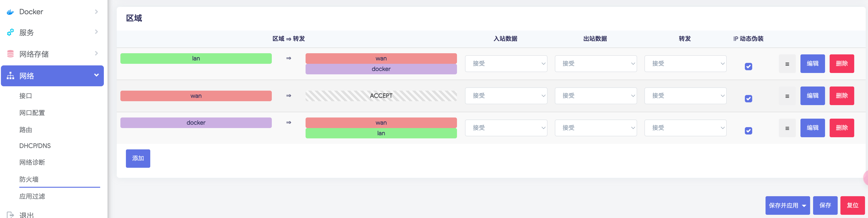Click the drag handle for lan zone row
Screen dimensions: 868x218
coord(787,64)
